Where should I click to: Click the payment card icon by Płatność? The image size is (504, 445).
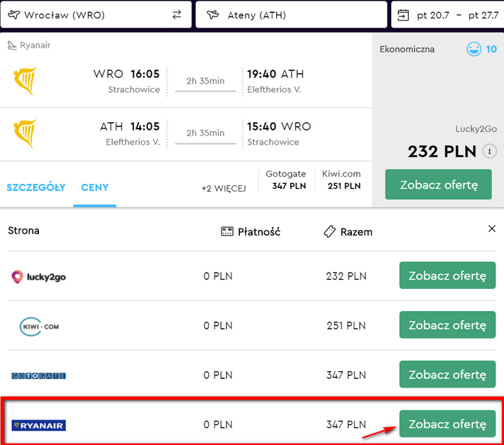tap(227, 231)
